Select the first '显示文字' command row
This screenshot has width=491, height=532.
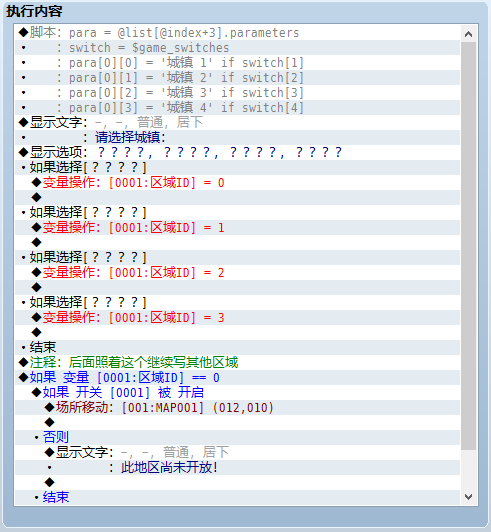pyautogui.click(x=238, y=122)
